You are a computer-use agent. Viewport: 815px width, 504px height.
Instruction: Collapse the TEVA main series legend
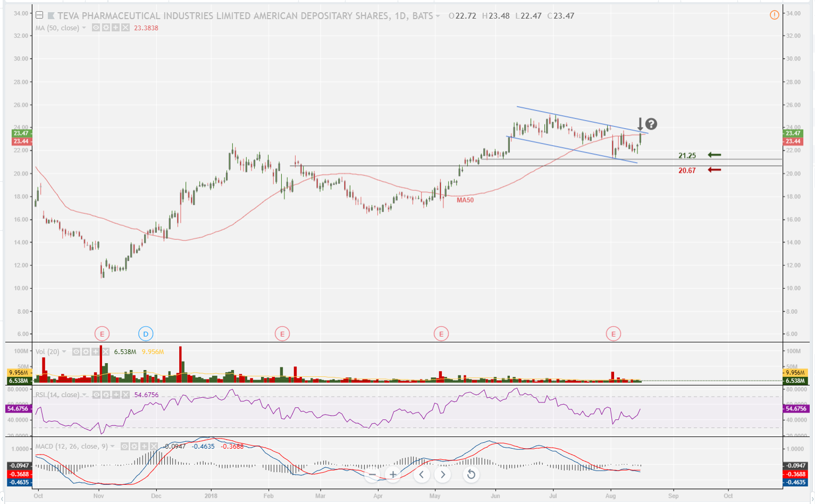tap(39, 15)
